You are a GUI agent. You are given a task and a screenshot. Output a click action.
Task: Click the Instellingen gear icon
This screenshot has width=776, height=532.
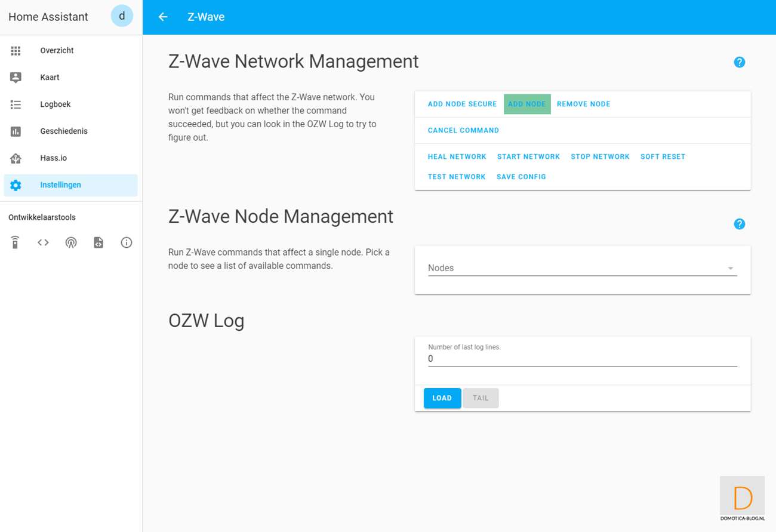pyautogui.click(x=16, y=185)
